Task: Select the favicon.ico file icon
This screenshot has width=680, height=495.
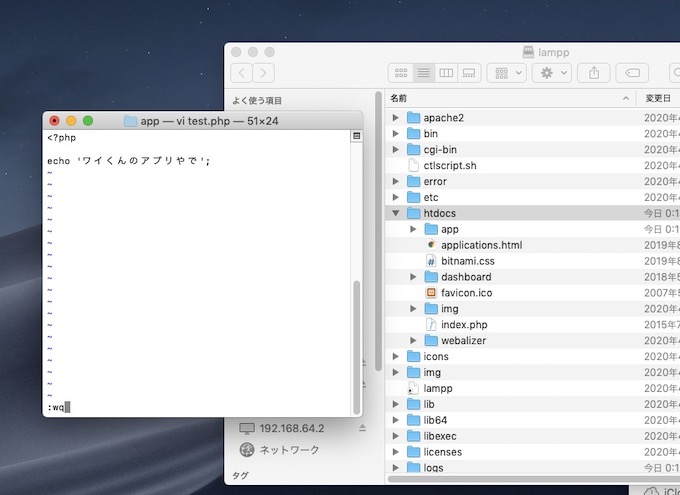Action: coord(431,293)
